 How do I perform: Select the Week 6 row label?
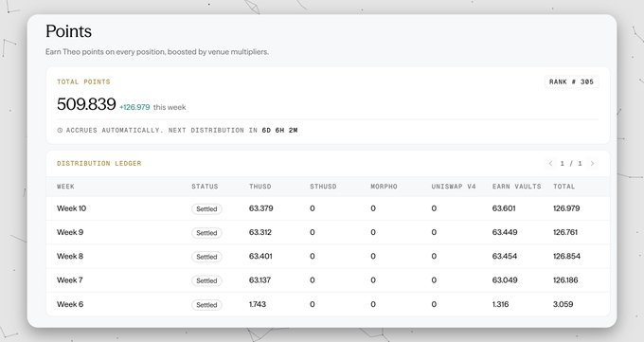point(70,304)
